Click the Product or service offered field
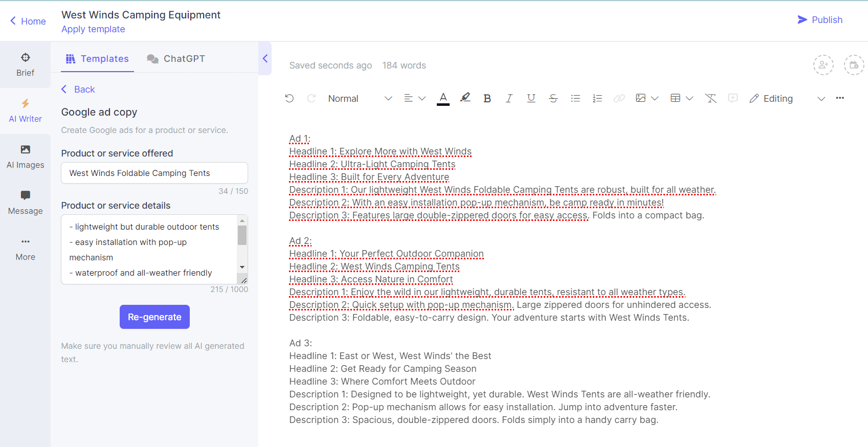The width and height of the screenshot is (868, 447). click(x=154, y=173)
